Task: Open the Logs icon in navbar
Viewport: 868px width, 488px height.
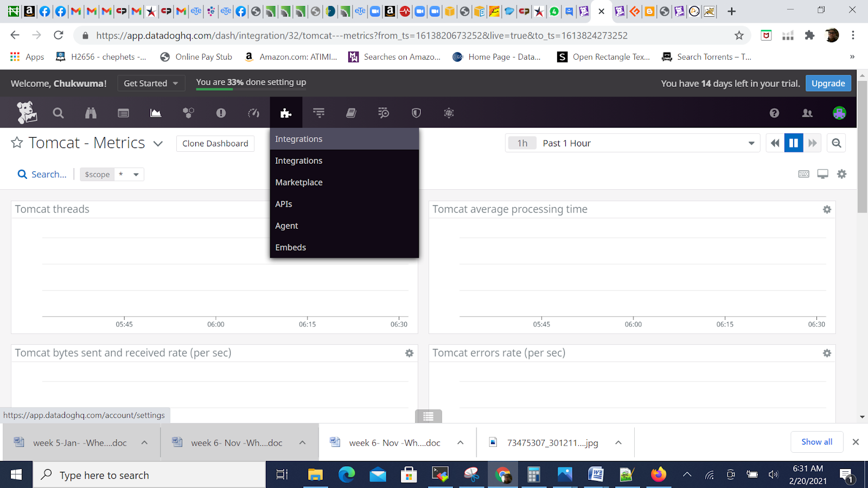Action: pyautogui.click(x=384, y=113)
